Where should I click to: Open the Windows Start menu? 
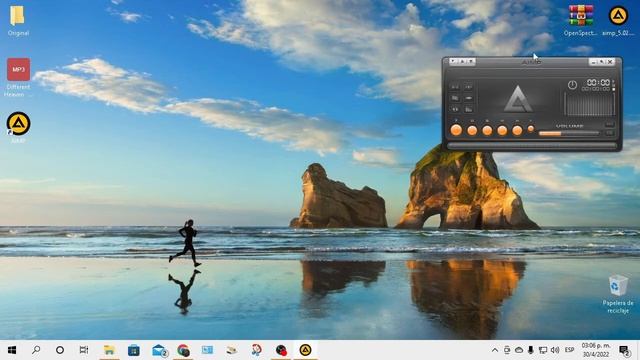[12, 350]
